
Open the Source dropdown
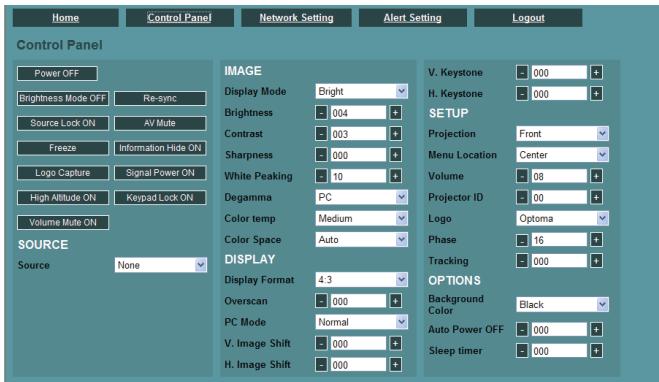(x=161, y=265)
